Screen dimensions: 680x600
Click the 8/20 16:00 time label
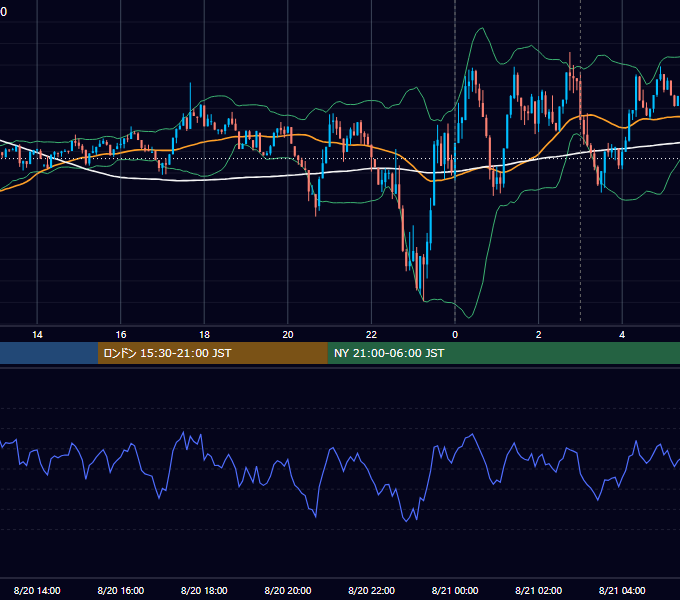coord(121,590)
